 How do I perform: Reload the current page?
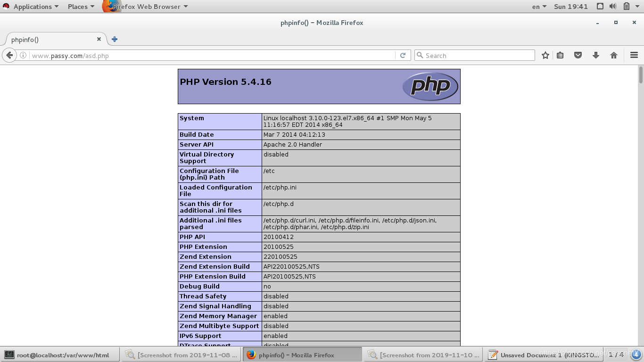403,55
